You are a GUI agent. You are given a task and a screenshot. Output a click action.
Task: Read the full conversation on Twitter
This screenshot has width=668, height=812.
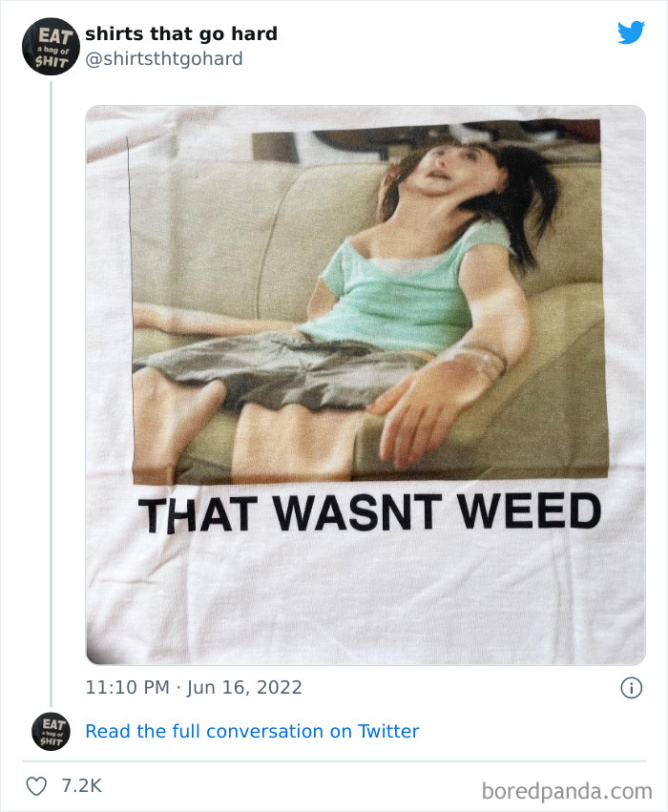coord(252,731)
